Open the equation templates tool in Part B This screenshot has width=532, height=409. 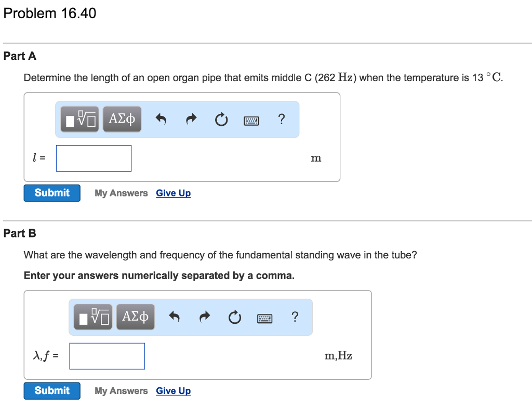[x=92, y=316]
